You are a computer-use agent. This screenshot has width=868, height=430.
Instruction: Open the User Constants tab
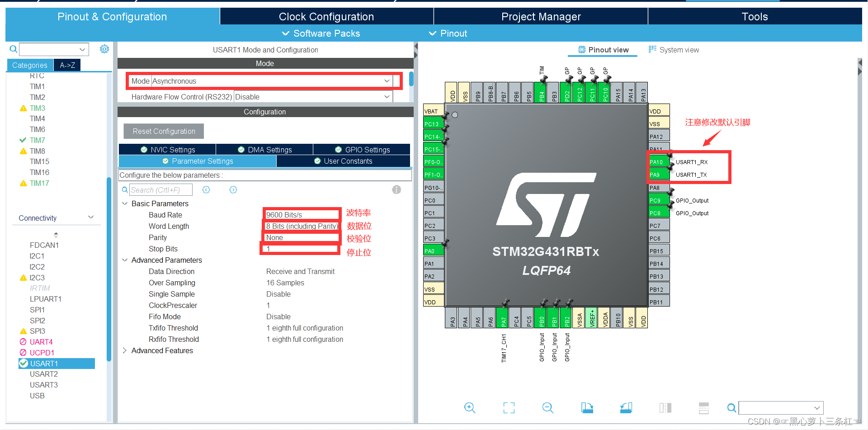[x=343, y=161]
